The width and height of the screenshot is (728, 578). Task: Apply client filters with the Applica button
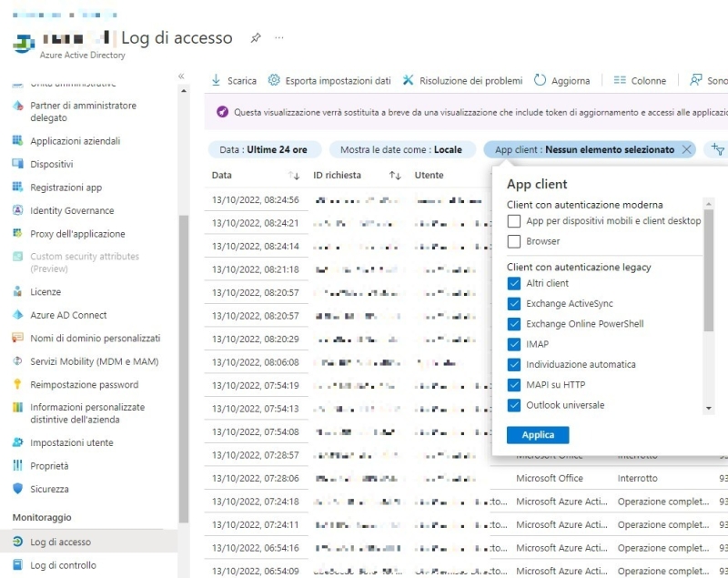point(537,435)
